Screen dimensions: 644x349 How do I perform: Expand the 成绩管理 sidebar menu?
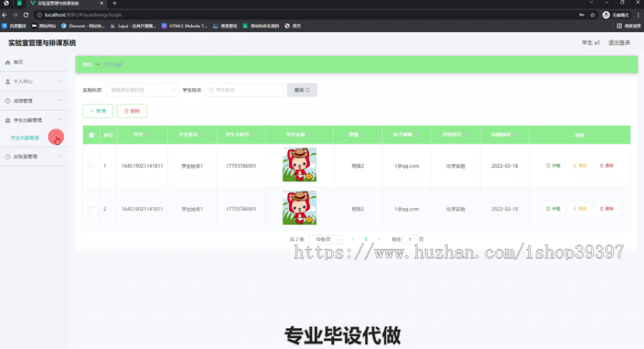(x=34, y=101)
